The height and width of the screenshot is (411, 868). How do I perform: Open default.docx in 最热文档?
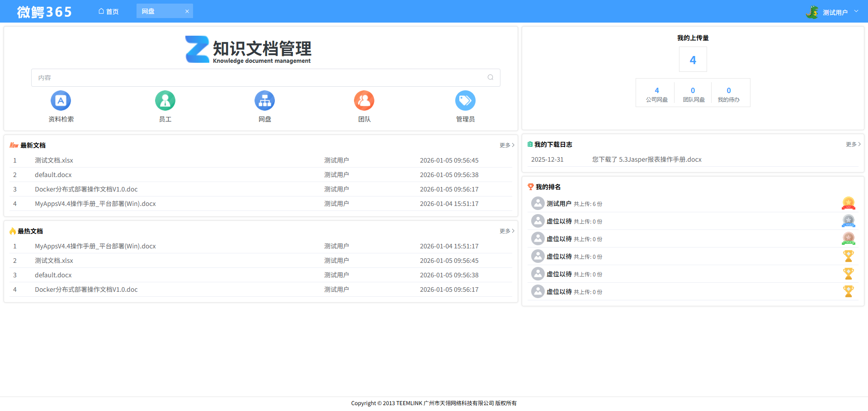[53, 275]
